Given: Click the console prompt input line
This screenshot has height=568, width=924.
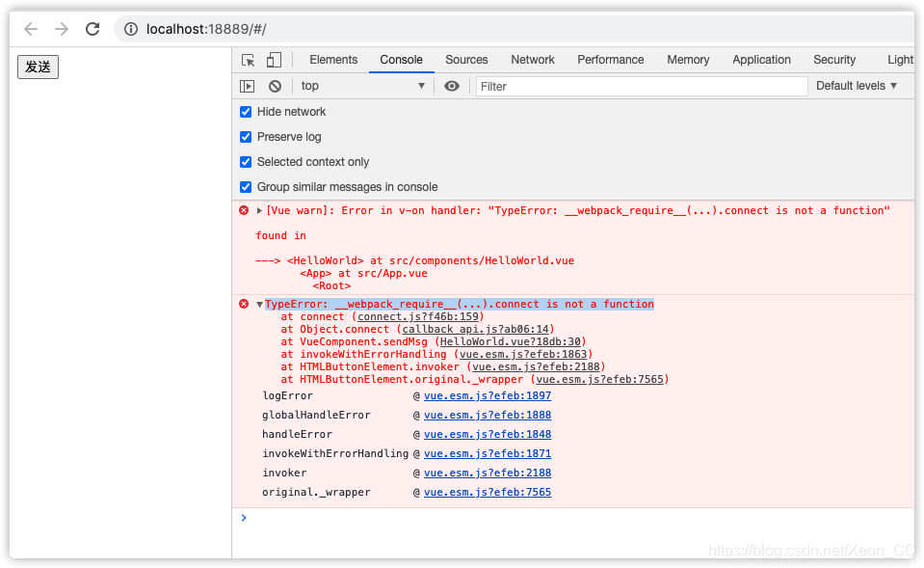Looking at the screenshot, I should (x=385, y=518).
